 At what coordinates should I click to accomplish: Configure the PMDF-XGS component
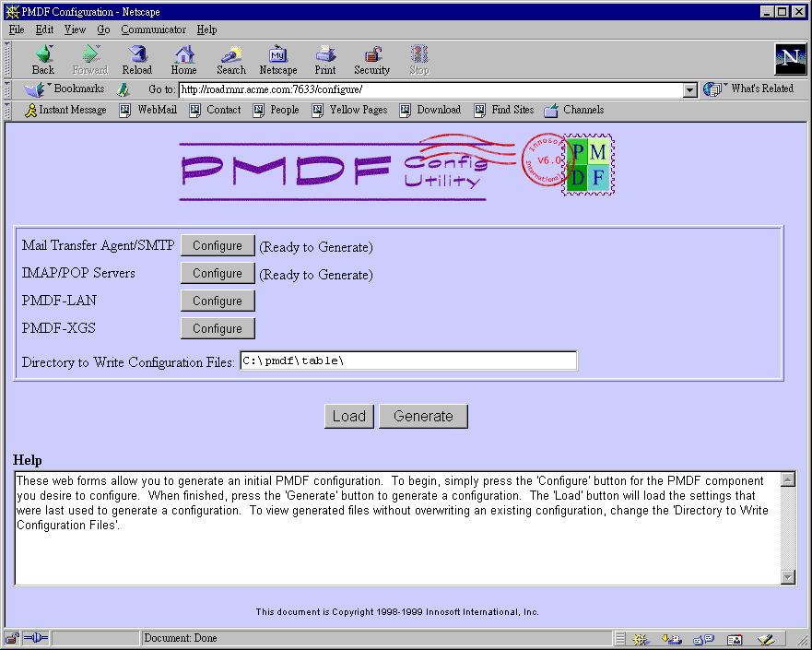click(x=218, y=328)
